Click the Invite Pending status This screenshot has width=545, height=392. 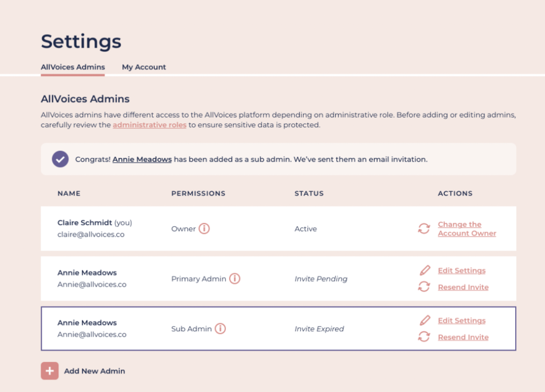point(321,279)
